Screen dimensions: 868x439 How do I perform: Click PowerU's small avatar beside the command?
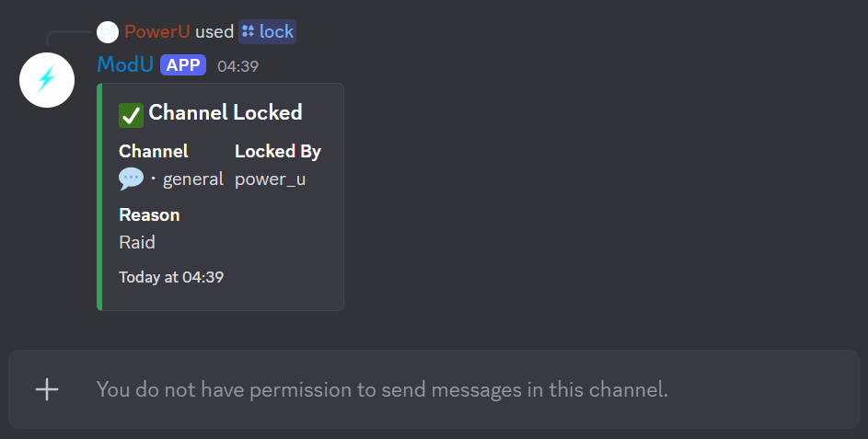[108, 31]
